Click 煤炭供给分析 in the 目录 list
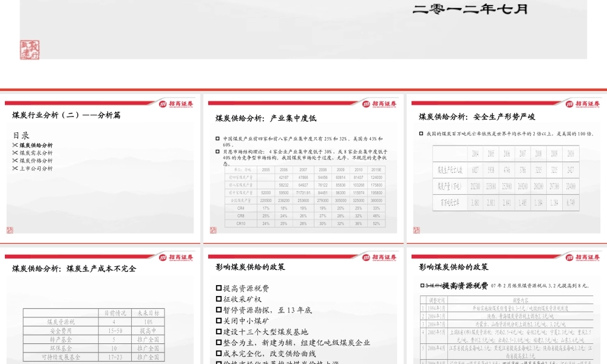The width and height of the screenshot is (607, 364). (x=36, y=146)
